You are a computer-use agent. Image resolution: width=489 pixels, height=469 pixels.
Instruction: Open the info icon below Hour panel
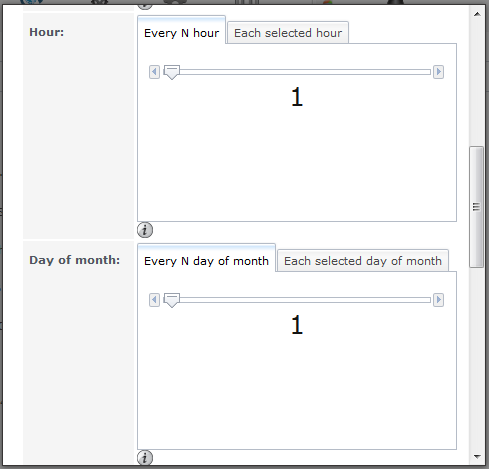145,230
